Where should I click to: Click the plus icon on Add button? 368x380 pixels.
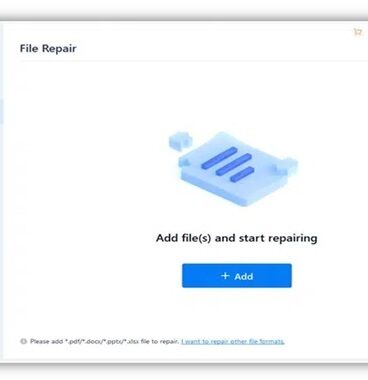pyautogui.click(x=225, y=276)
